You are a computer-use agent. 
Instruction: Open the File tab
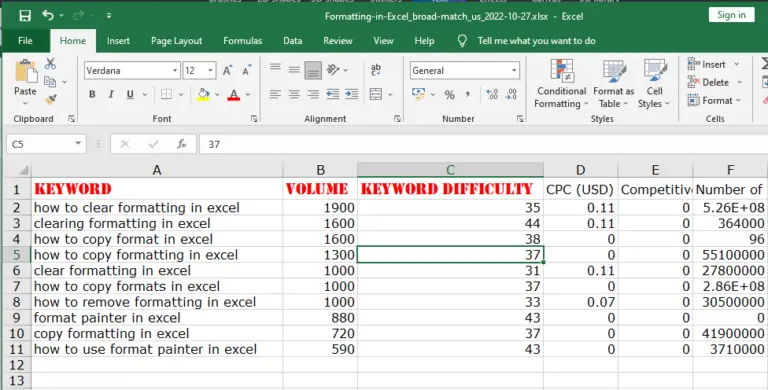(x=25, y=41)
